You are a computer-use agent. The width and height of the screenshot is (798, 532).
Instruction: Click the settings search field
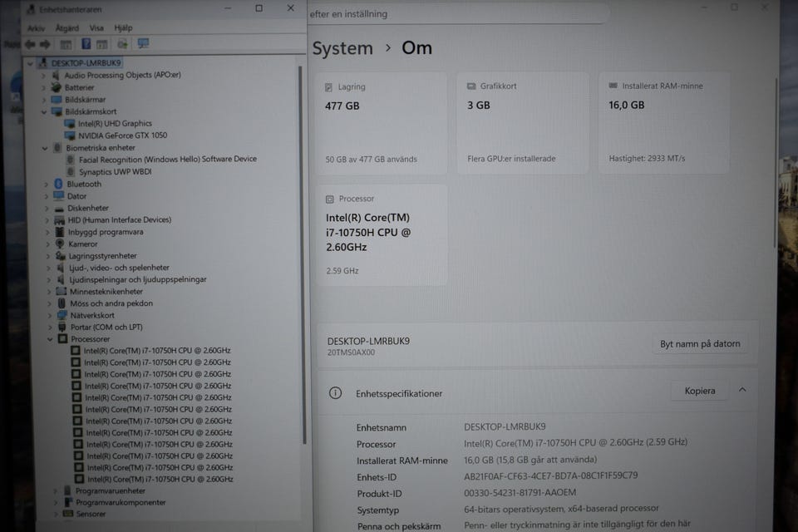click(x=457, y=14)
